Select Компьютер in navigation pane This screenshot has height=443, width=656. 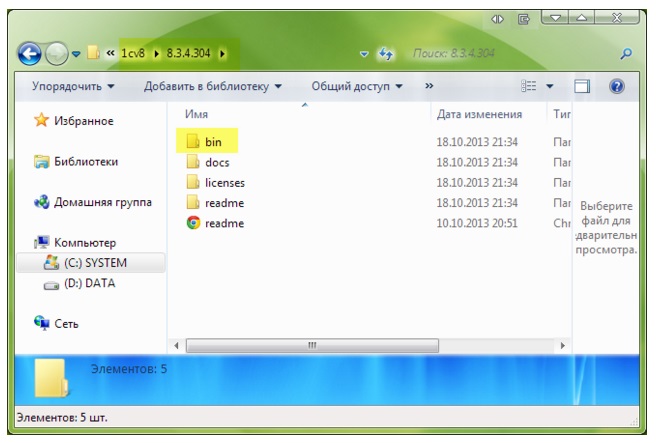coord(85,243)
